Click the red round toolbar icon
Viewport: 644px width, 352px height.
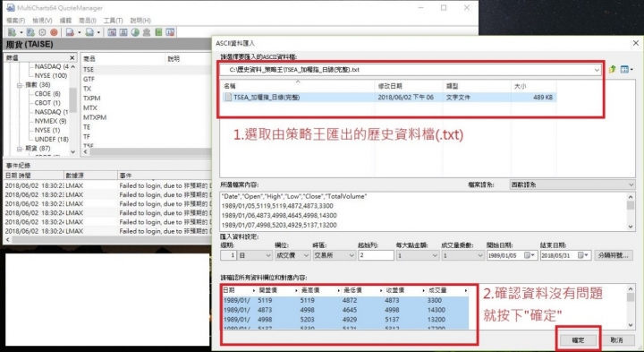click(54, 32)
